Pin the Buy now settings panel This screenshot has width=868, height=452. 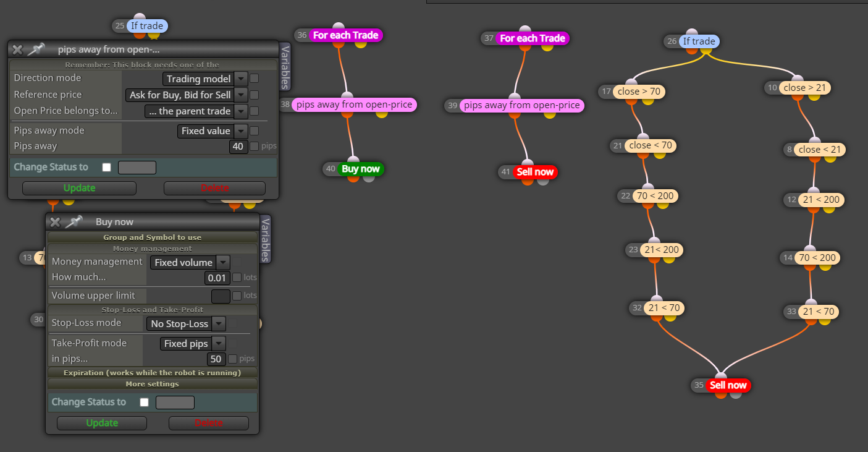click(74, 222)
